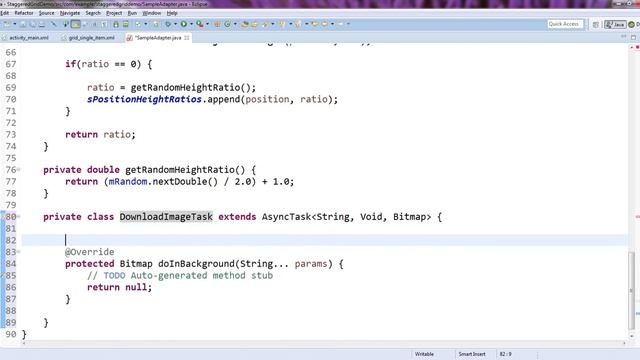Viewport: 640px width, 360px height.
Task: Open the Edit menu
Action: tap(5, 13)
